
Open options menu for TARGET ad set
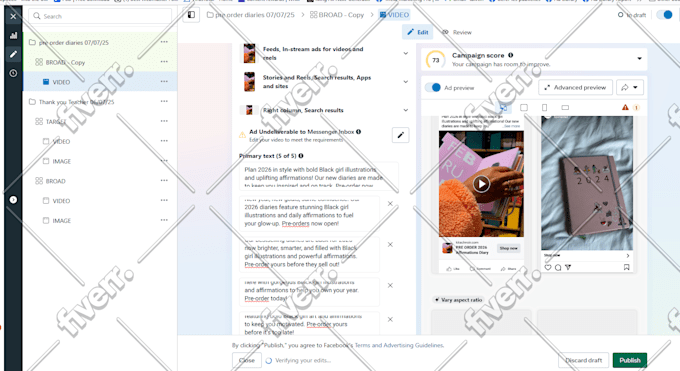(164, 121)
